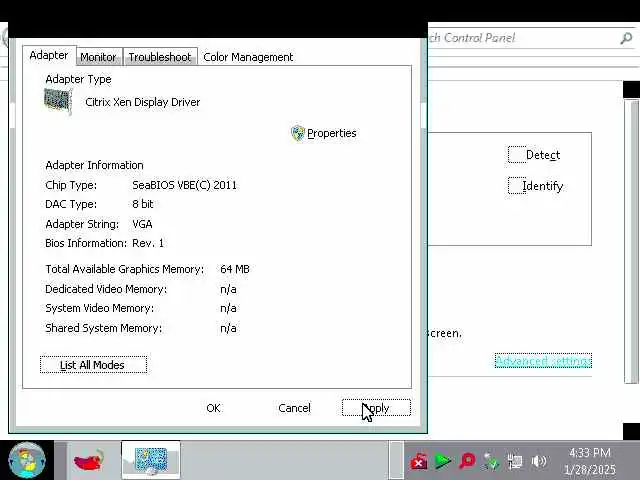Click the DAC Type 8 bit value
Image resolution: width=640 pixels, height=480 pixels.
pyautogui.click(x=142, y=204)
